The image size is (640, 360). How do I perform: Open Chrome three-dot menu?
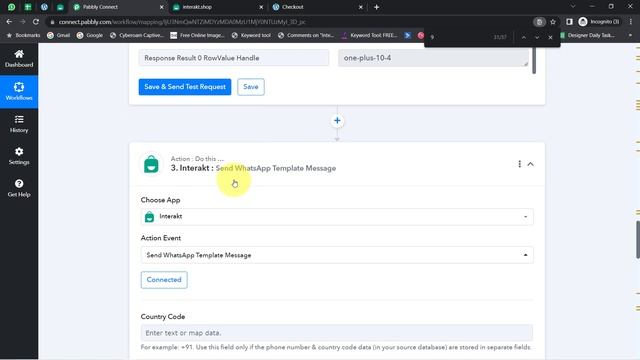[x=631, y=22]
